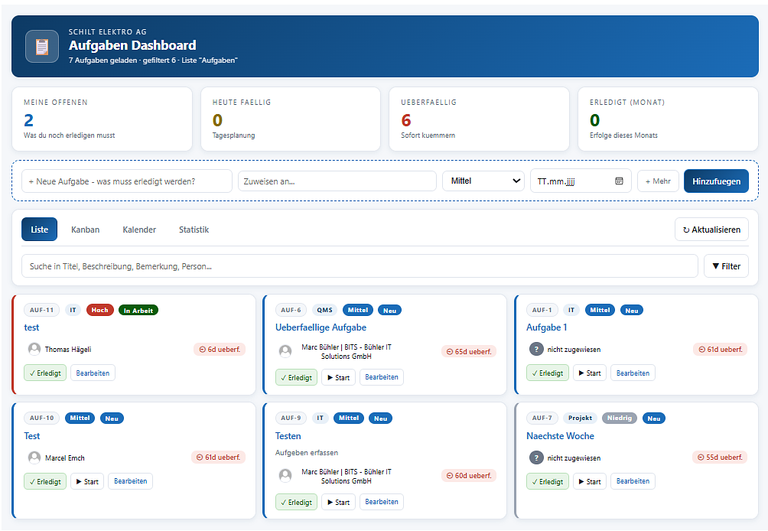768x531 pixels.
Task: Click the avatar icon beside Marcel Emch
Action: [x=34, y=458]
